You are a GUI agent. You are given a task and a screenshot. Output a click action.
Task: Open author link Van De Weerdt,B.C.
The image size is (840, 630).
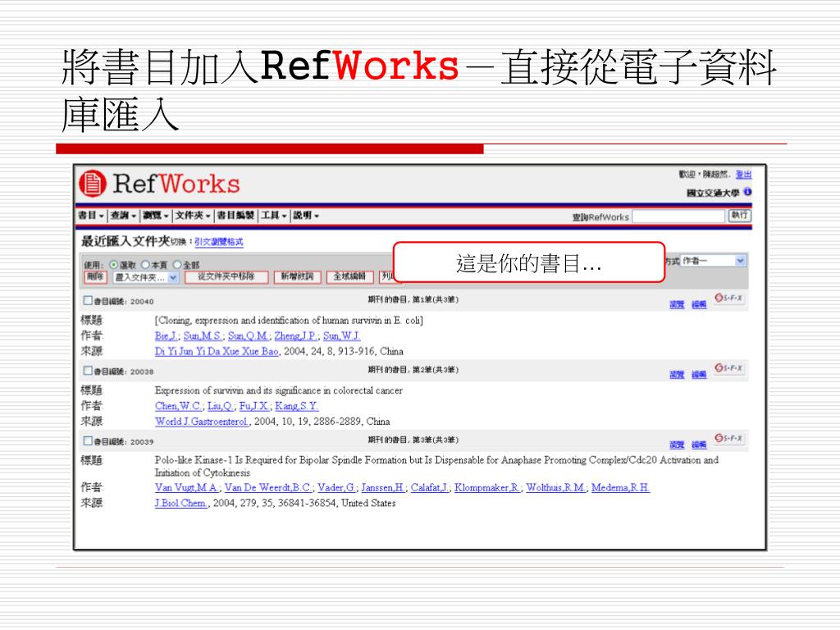tap(268, 487)
